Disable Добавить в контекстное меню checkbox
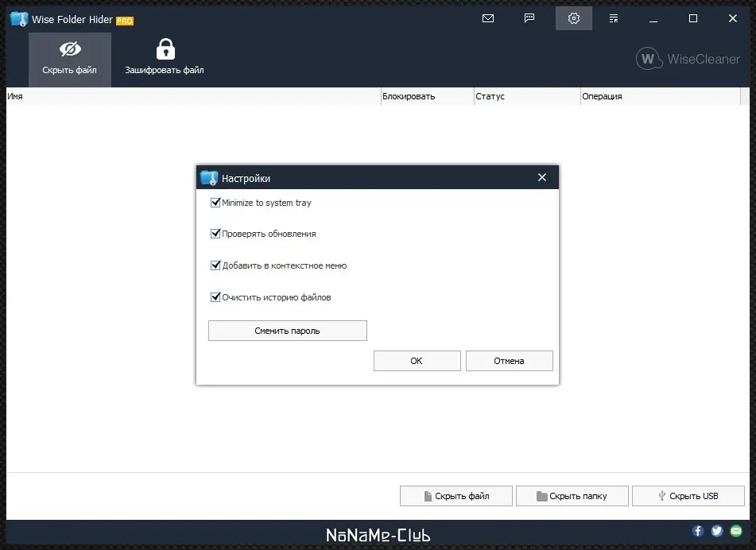 pos(215,265)
